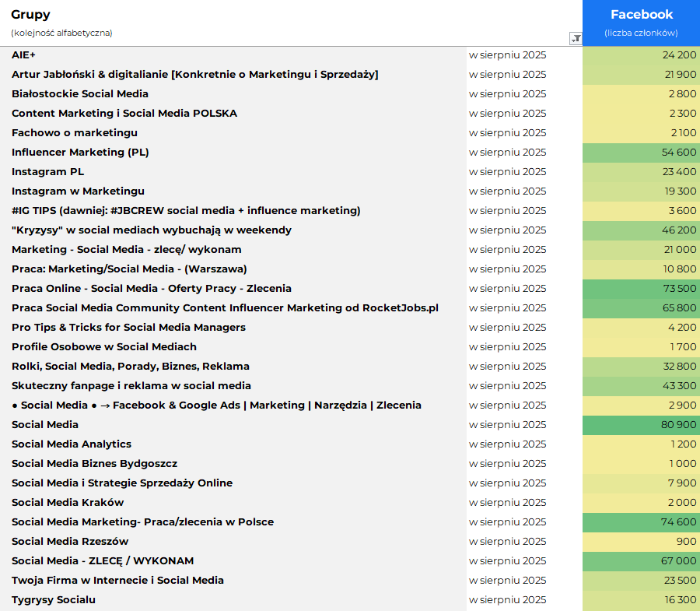Click the 54 600 member count cell

(641, 153)
